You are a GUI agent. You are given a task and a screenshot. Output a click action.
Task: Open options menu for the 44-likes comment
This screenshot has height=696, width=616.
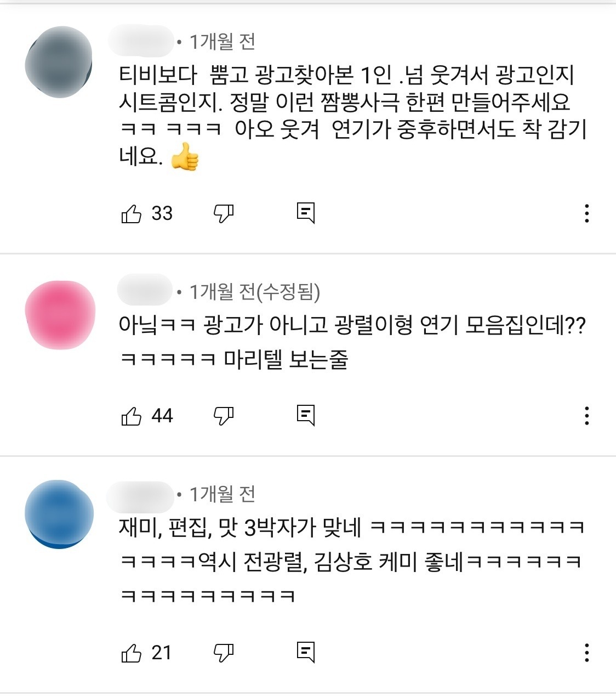[x=587, y=416]
